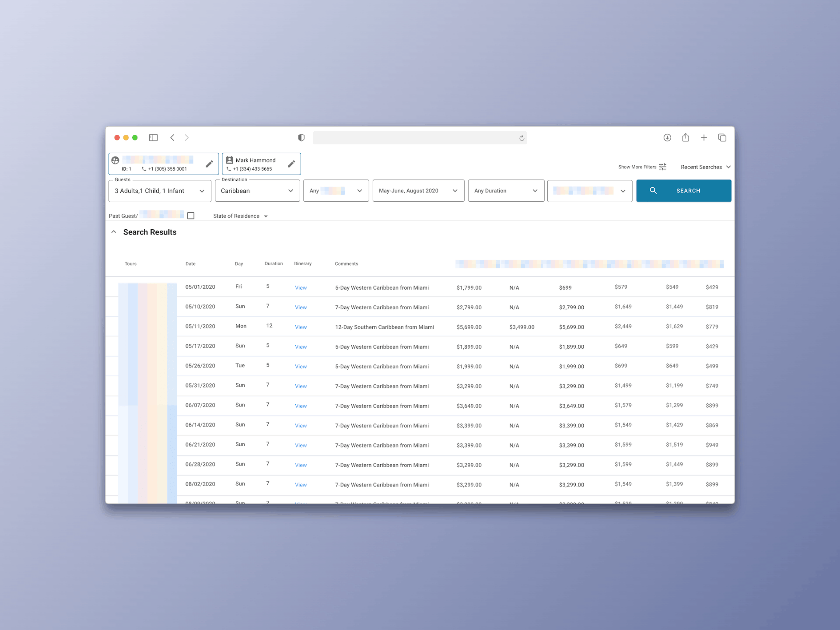View itinerary for 06/14/2020 sailing
The width and height of the screenshot is (840, 630).
301,426
